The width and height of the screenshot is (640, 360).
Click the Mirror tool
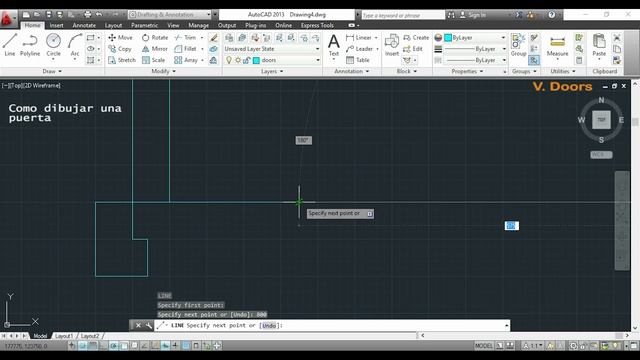coord(155,49)
